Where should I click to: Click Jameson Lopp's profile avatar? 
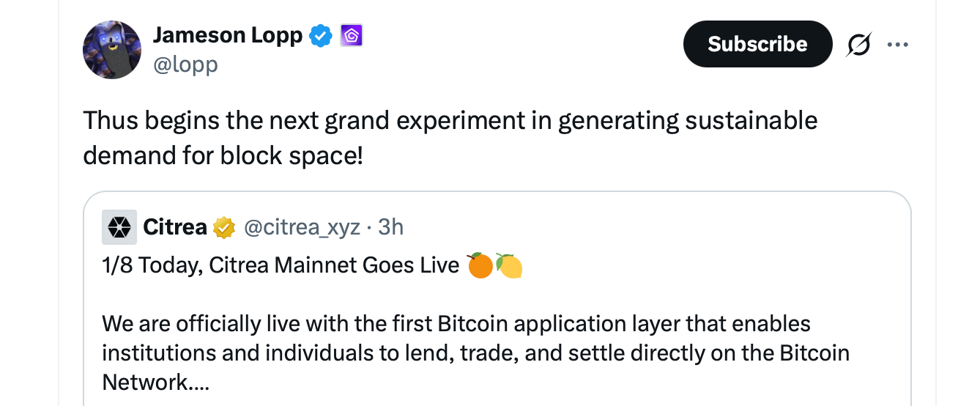(x=112, y=50)
